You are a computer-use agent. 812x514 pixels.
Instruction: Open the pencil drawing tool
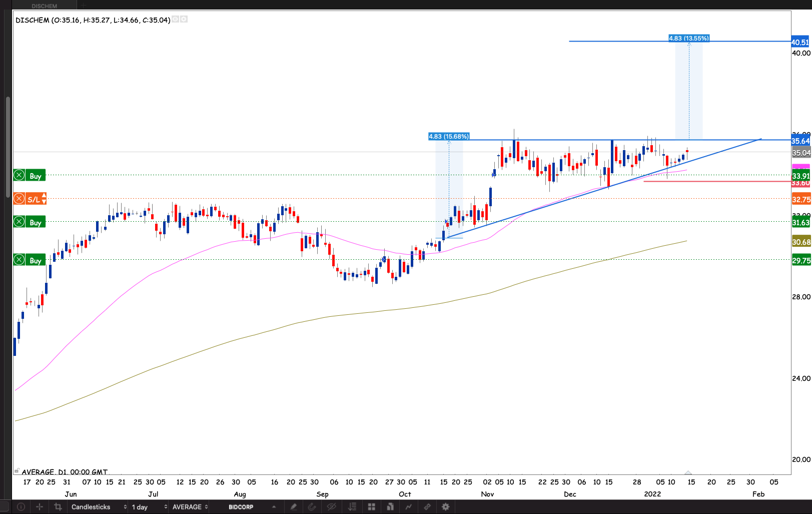[294, 507]
